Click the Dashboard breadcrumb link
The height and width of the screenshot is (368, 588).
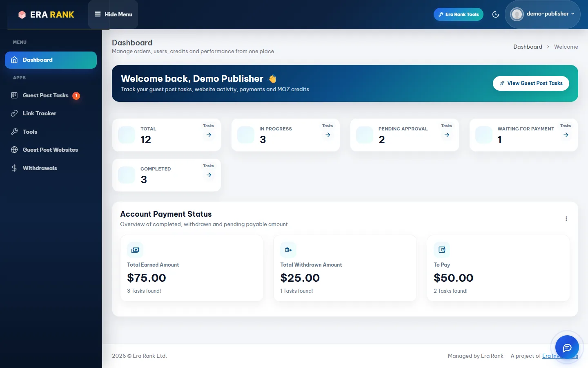pyautogui.click(x=528, y=47)
